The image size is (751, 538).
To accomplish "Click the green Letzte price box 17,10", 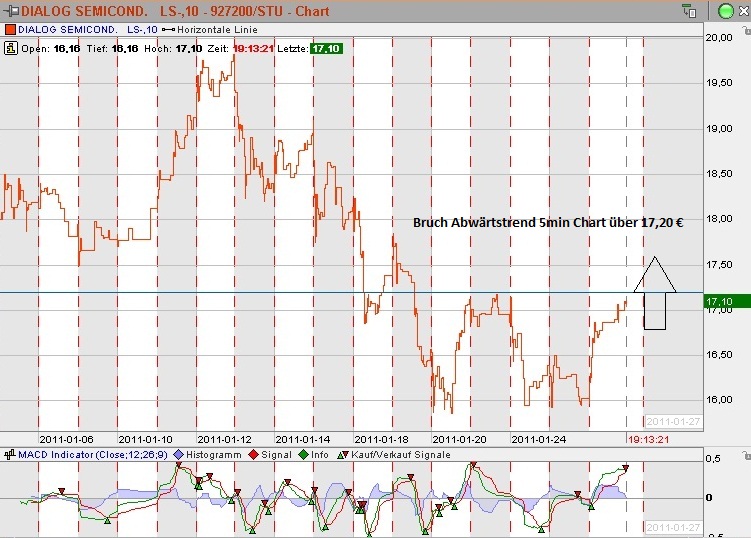I will tap(326, 49).
